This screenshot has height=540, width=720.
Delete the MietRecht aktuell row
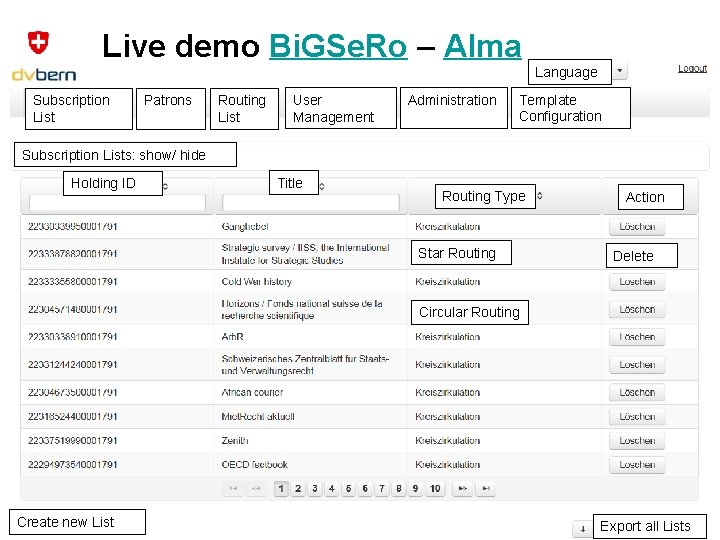(637, 416)
